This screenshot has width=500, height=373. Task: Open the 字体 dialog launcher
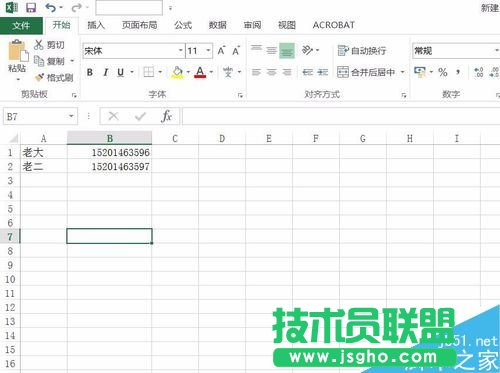[x=240, y=96]
